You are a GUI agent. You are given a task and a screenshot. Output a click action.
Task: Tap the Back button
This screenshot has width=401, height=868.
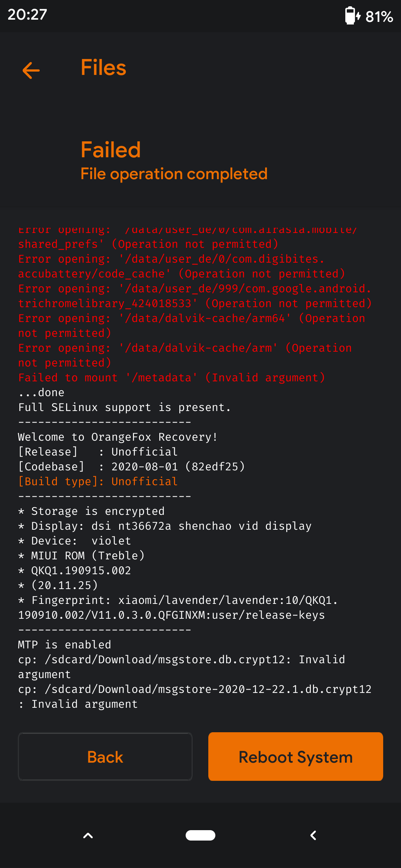[x=105, y=757]
